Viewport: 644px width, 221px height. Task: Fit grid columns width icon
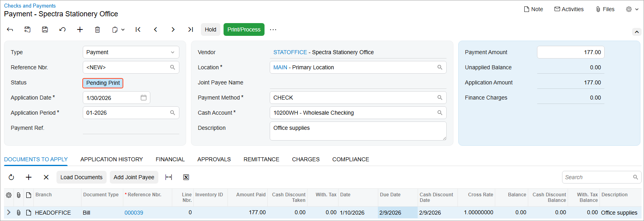pos(169,177)
